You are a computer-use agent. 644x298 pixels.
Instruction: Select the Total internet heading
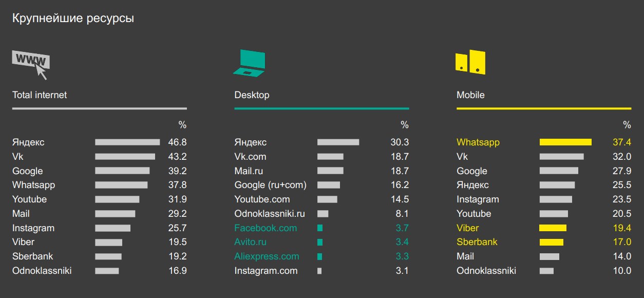point(40,95)
